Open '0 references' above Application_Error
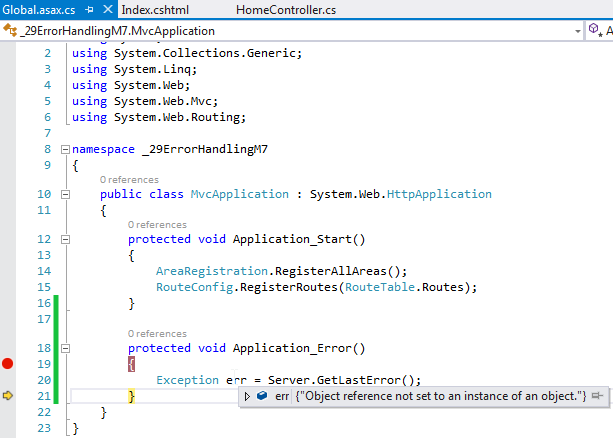 pos(157,334)
